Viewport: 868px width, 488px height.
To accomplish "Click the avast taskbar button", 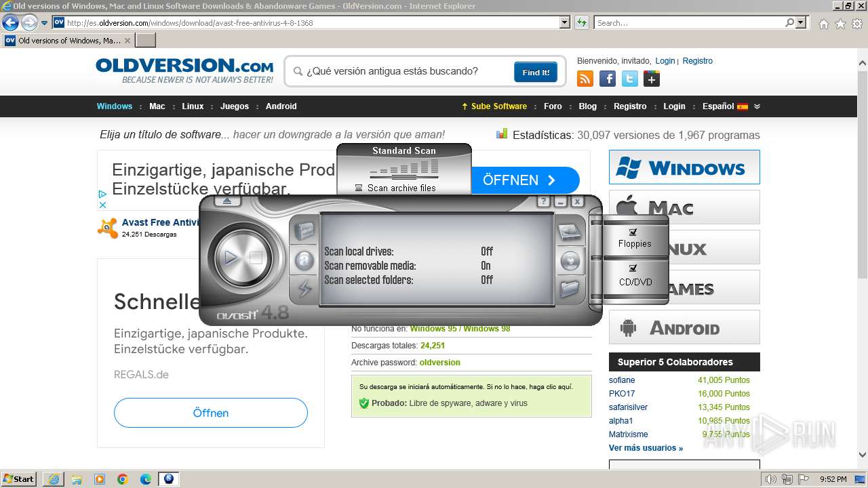I will coord(169,479).
